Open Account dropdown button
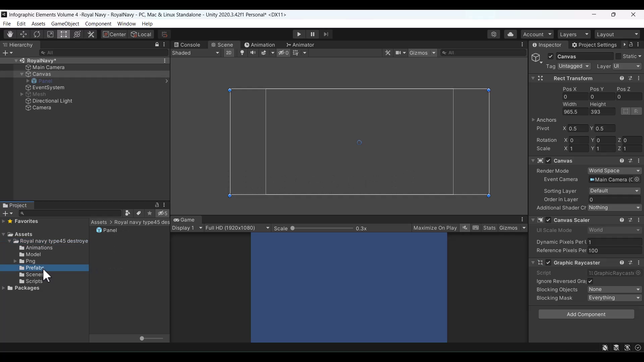644x362 pixels. [537, 34]
